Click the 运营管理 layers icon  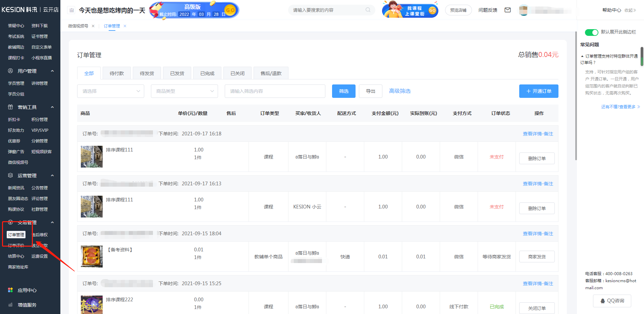pyautogui.click(x=10, y=175)
